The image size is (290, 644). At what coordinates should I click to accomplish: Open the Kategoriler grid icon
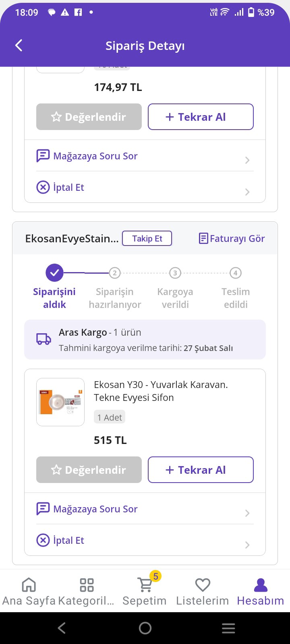[x=87, y=585]
